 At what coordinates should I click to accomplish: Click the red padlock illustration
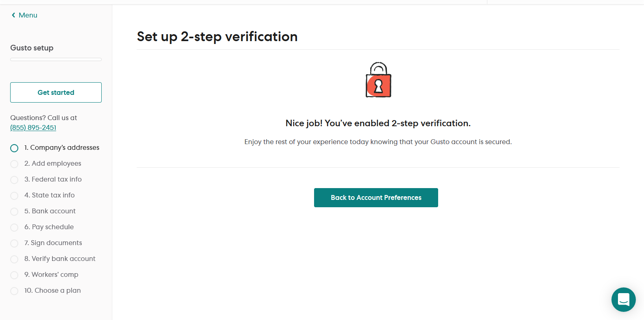click(378, 80)
